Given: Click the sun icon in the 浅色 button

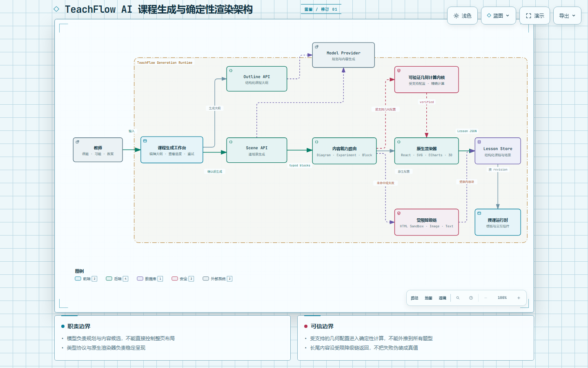Looking at the screenshot, I should tap(456, 16).
